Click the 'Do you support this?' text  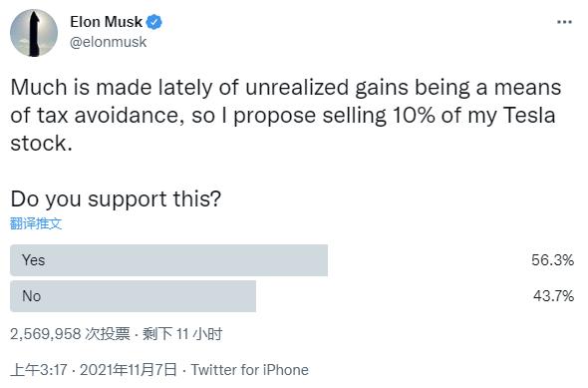116,198
